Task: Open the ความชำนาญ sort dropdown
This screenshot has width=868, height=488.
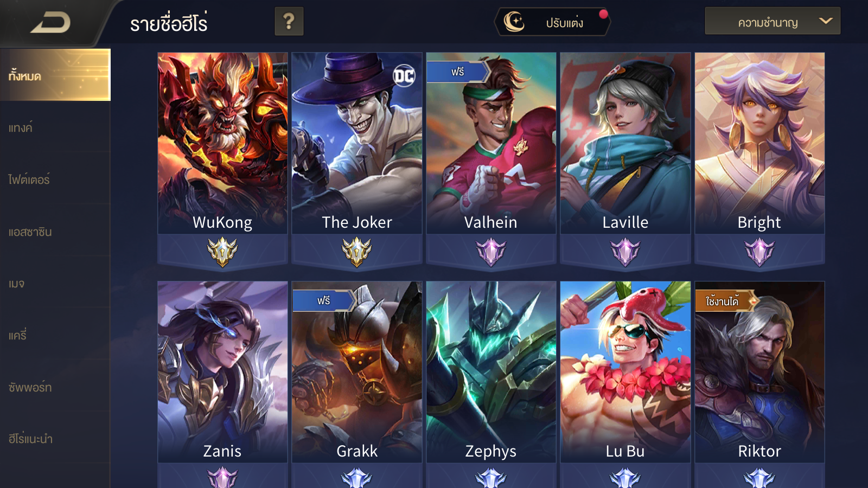Action: (x=773, y=21)
